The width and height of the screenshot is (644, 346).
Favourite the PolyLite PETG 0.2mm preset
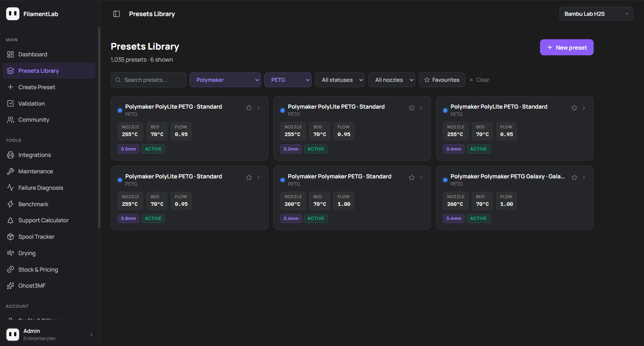[x=412, y=108]
